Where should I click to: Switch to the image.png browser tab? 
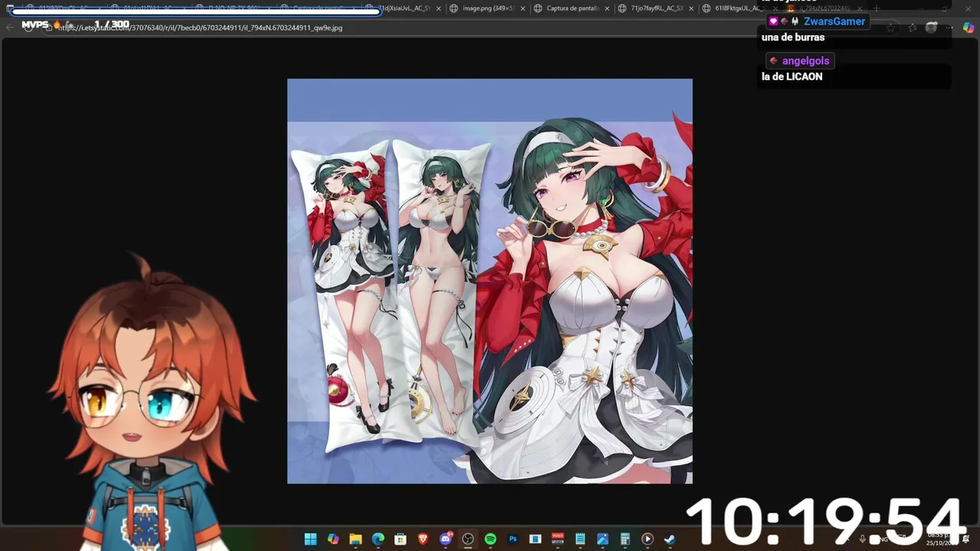pos(488,8)
